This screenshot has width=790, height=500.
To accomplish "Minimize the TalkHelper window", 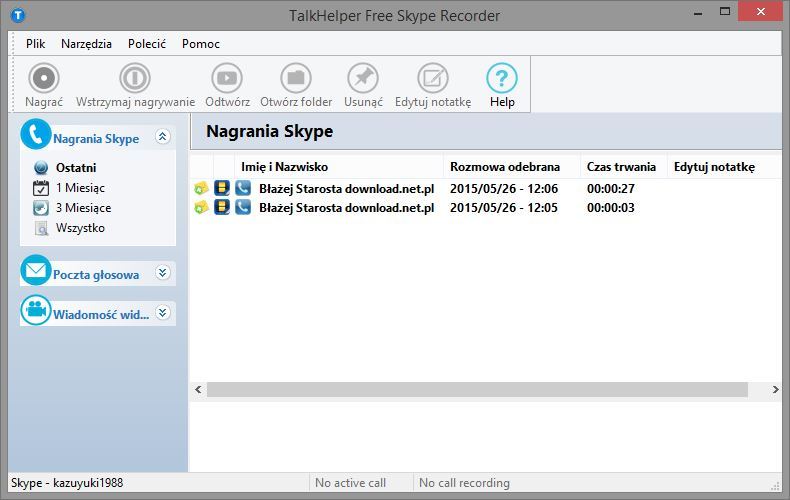I will [x=698, y=13].
